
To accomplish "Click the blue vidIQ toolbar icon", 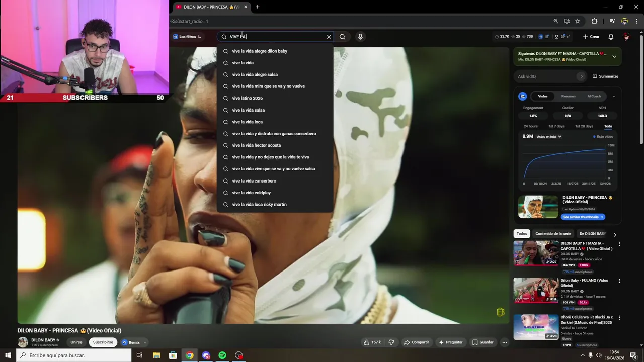I will (540, 37).
